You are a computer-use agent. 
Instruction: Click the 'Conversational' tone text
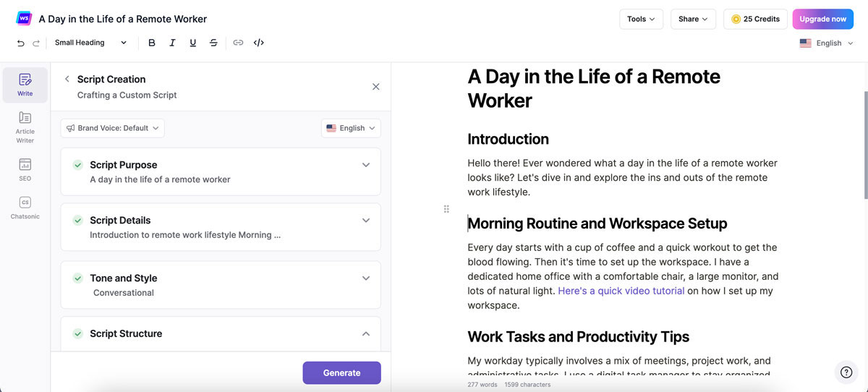[x=124, y=293]
